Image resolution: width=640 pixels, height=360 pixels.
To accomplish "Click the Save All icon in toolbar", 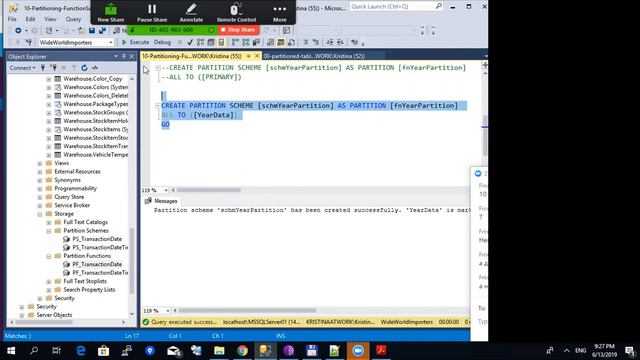I will pos(102,31).
